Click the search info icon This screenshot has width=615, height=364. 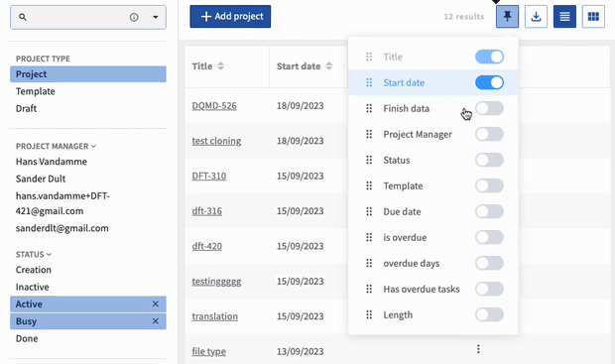coord(134,17)
